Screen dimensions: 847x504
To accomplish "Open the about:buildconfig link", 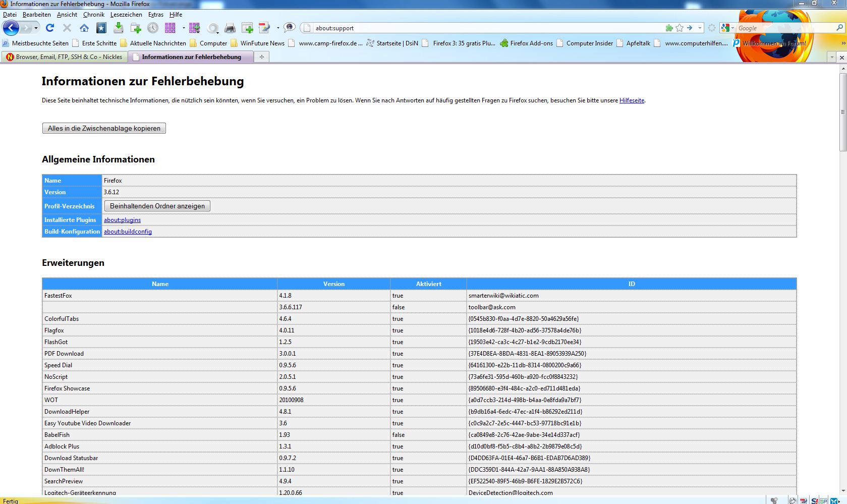I will click(128, 232).
